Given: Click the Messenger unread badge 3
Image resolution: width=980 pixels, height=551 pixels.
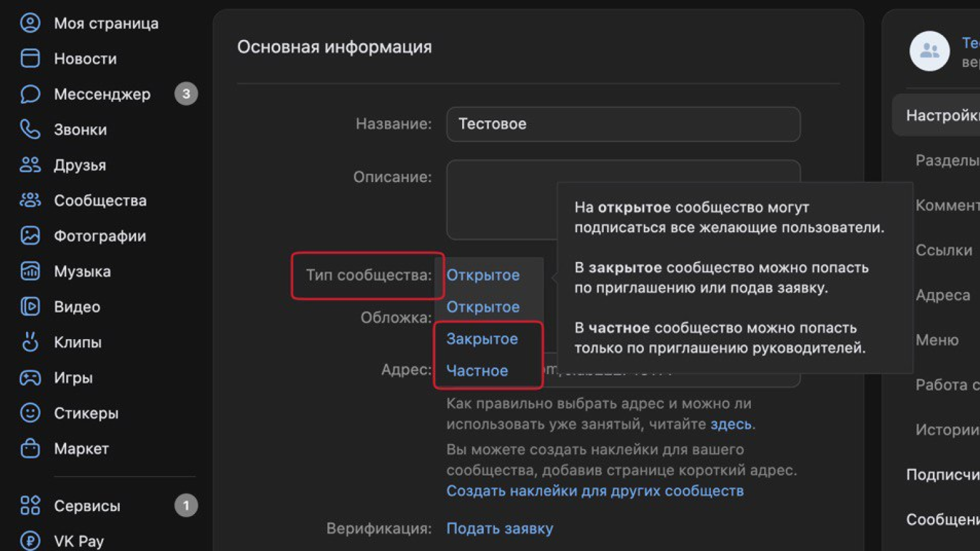Looking at the screenshot, I should pos(186,94).
